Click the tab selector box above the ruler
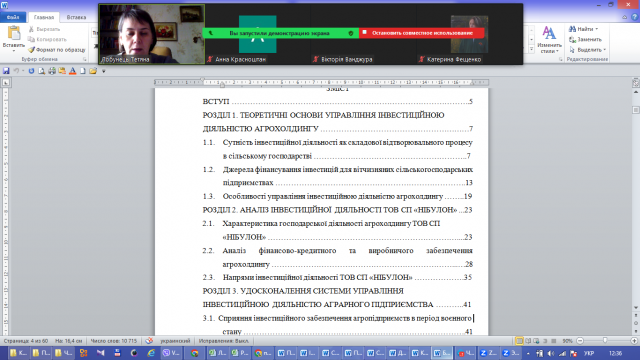 coord(6,82)
